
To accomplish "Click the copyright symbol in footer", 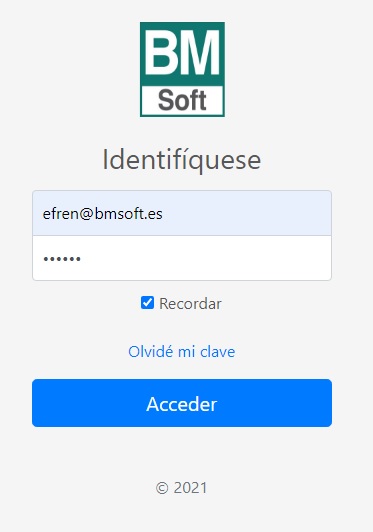I will pyautogui.click(x=162, y=488).
